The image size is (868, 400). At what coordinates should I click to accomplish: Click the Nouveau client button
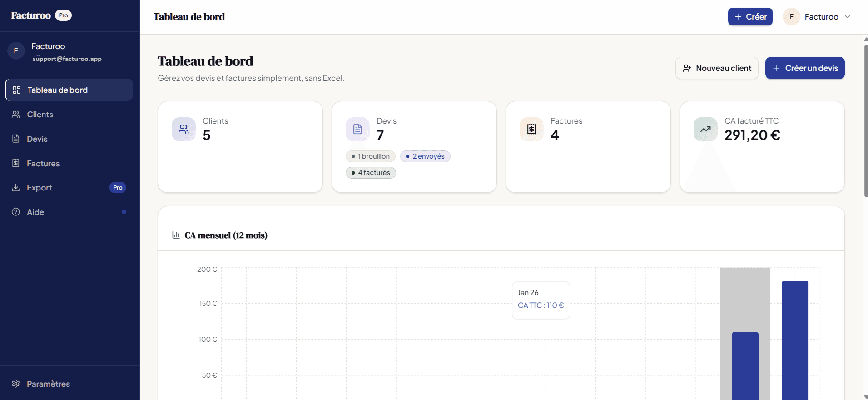pyautogui.click(x=717, y=68)
